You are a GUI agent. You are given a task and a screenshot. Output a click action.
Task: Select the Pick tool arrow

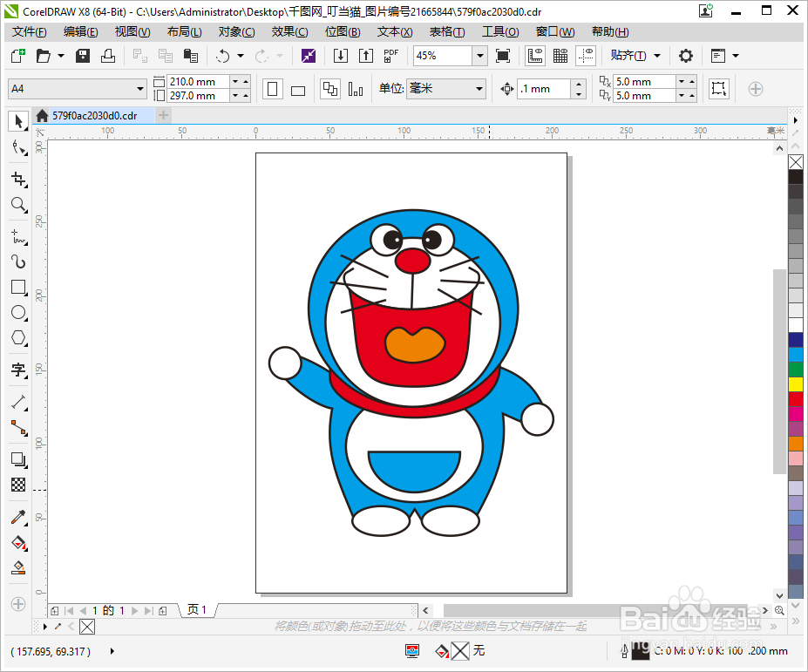[x=18, y=121]
